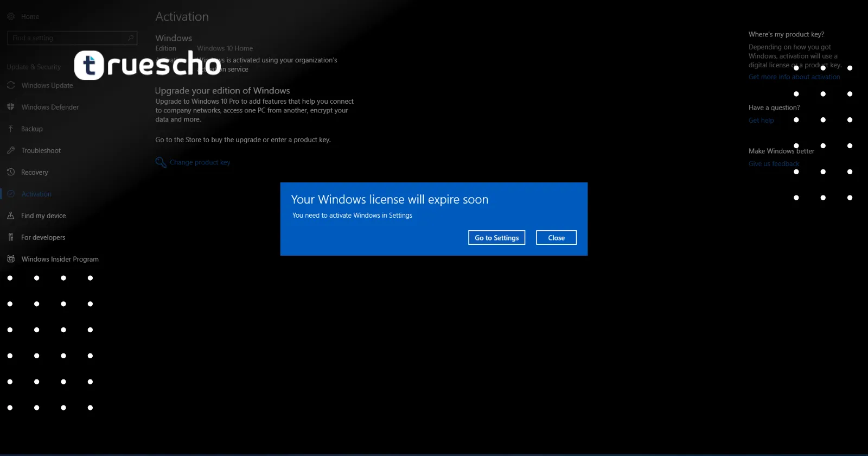Click the Backup upload arrow icon
Screen dimensions: 868x456
point(11,129)
